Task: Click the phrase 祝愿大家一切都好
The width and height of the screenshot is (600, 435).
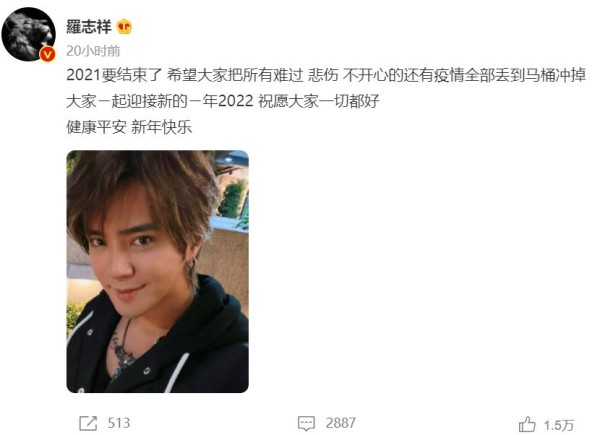Action: pos(319,101)
